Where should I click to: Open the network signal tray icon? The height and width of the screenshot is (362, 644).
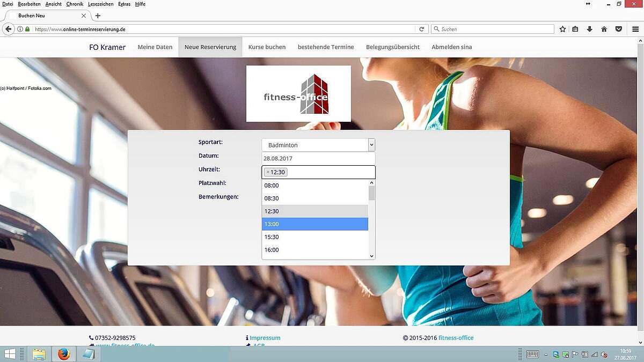(594, 354)
